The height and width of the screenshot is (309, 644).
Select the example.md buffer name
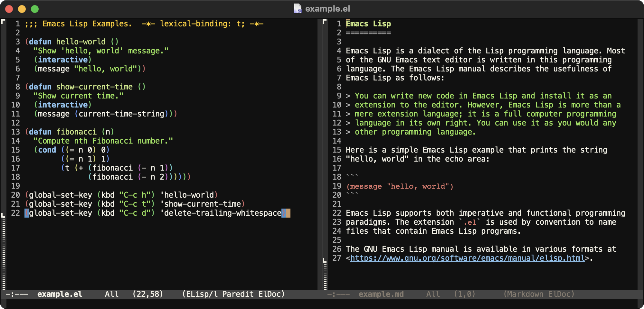point(381,294)
